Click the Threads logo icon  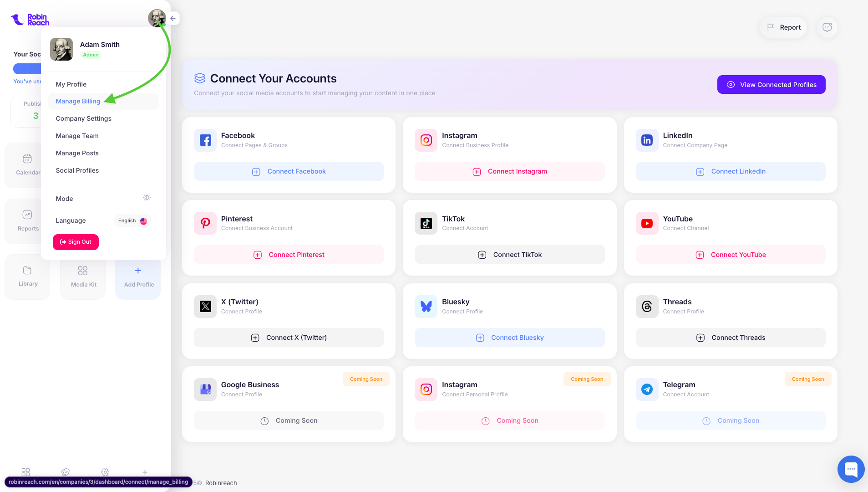[647, 306]
